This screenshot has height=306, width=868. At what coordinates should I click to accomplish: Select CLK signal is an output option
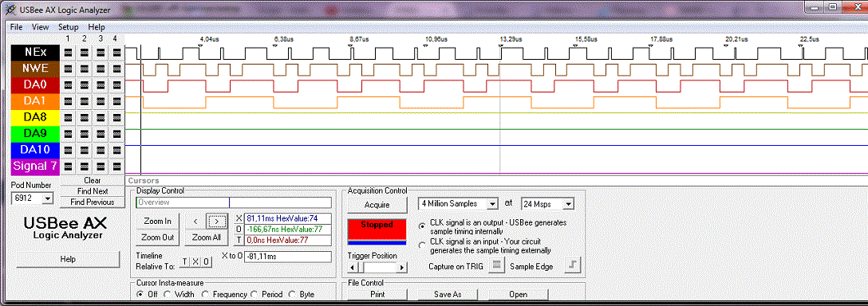[x=422, y=226]
